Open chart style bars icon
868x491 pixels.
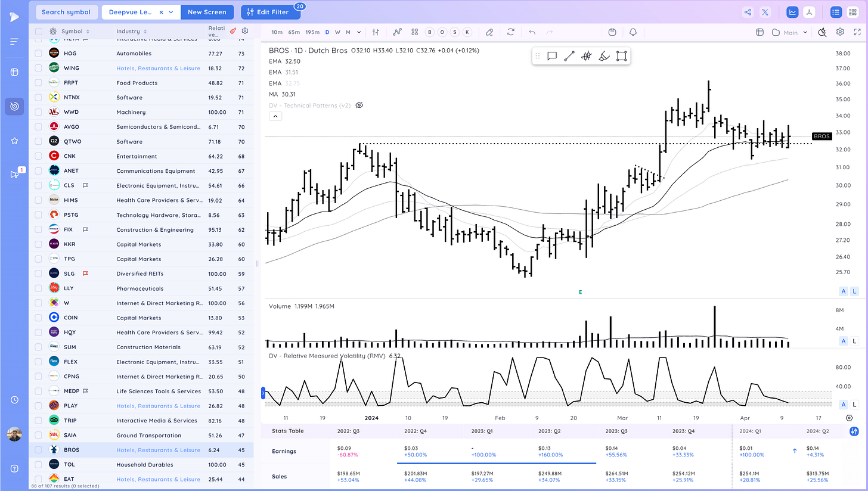[376, 32]
